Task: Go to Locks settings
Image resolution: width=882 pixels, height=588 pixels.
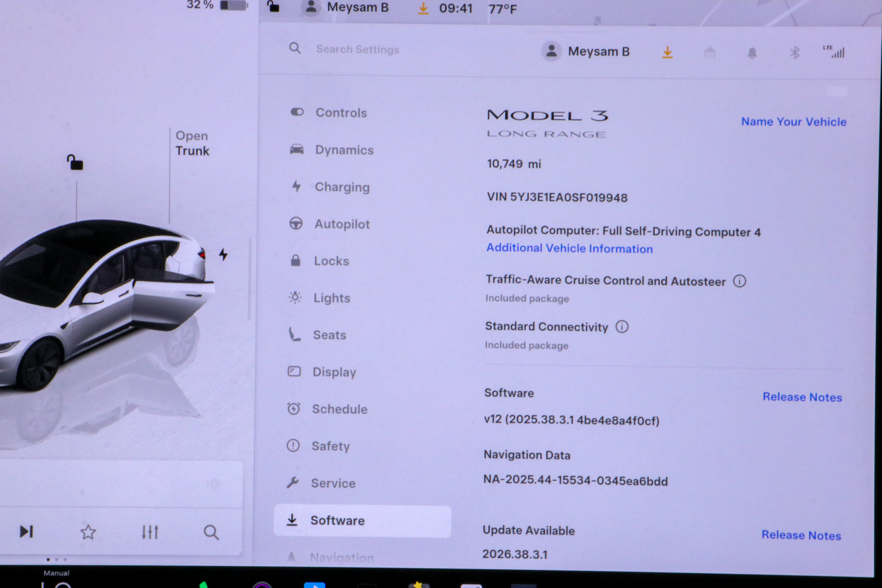Action: click(319, 261)
